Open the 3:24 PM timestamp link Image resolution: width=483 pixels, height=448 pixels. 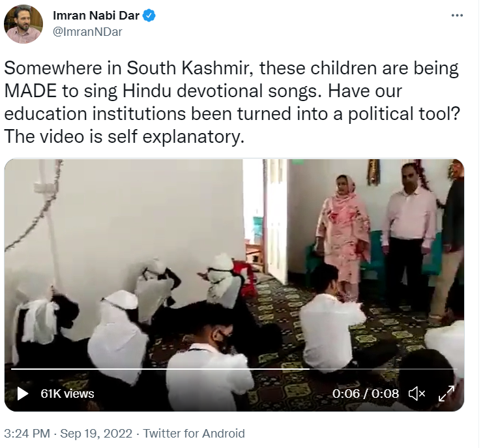click(25, 433)
